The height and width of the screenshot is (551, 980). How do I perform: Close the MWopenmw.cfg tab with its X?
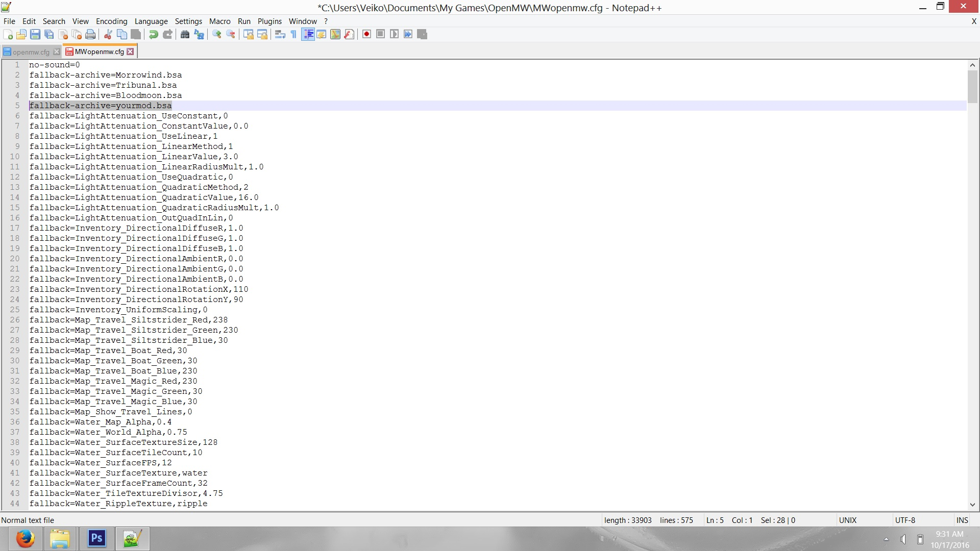(x=130, y=52)
